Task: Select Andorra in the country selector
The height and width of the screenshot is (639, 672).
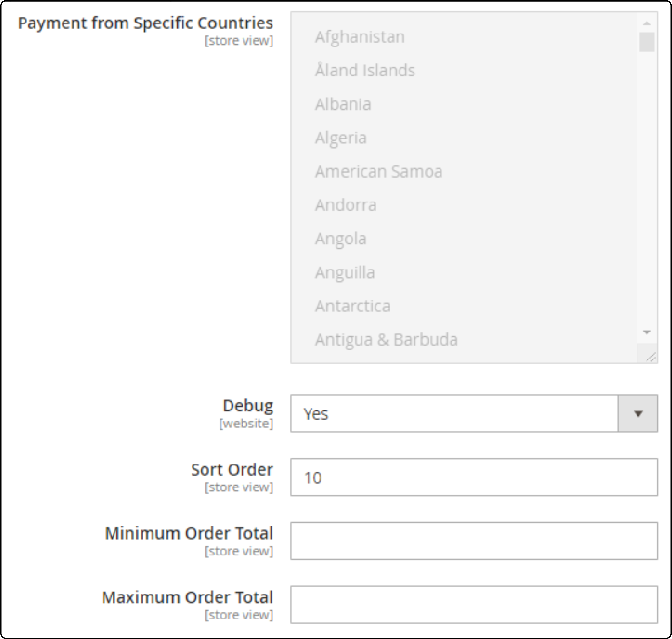Action: 346,205
